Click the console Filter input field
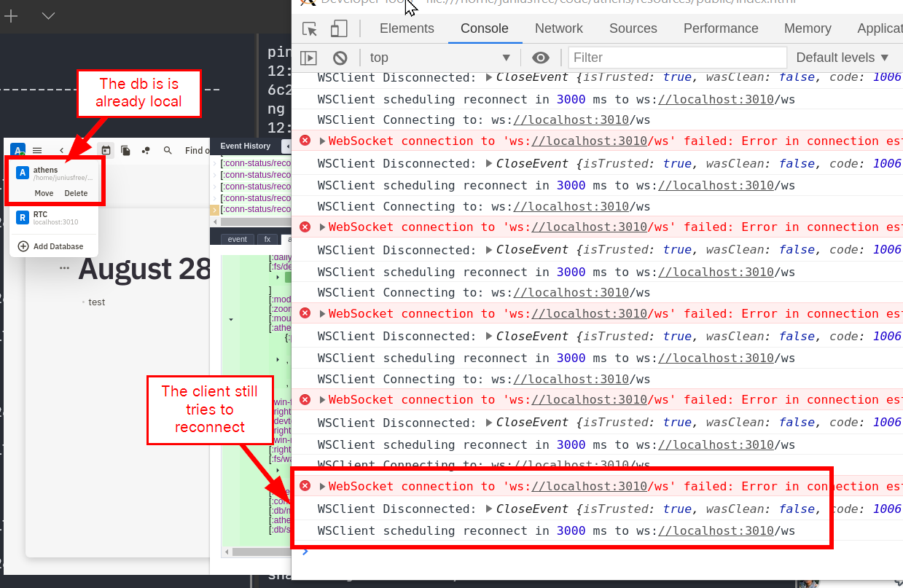903x588 pixels. tap(676, 58)
